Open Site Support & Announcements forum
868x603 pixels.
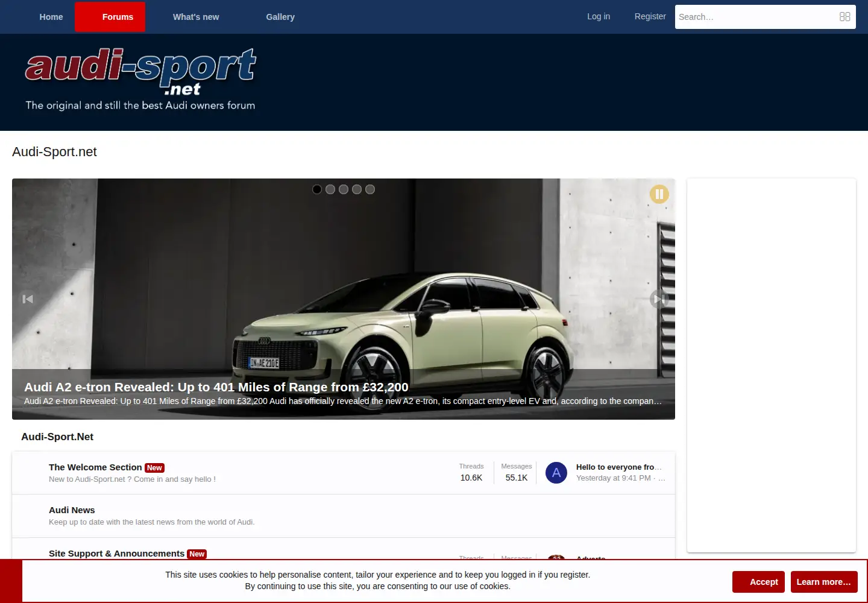coord(116,554)
